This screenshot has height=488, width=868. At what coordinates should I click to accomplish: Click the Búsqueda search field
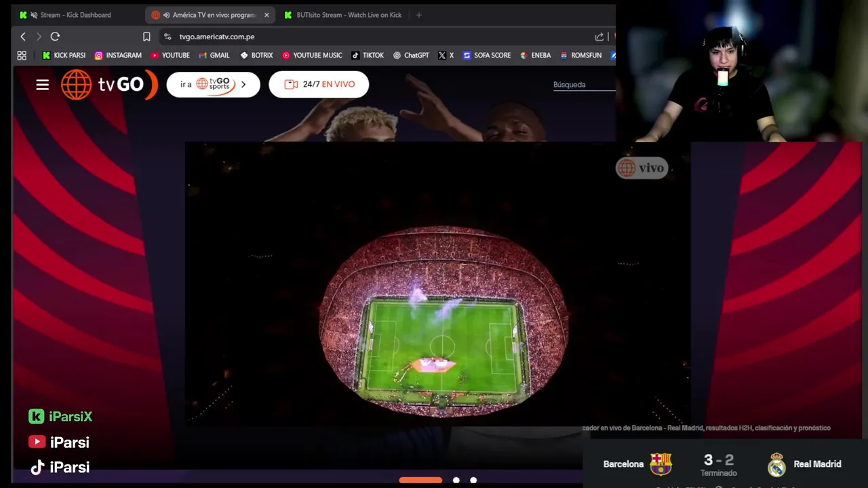pos(583,85)
